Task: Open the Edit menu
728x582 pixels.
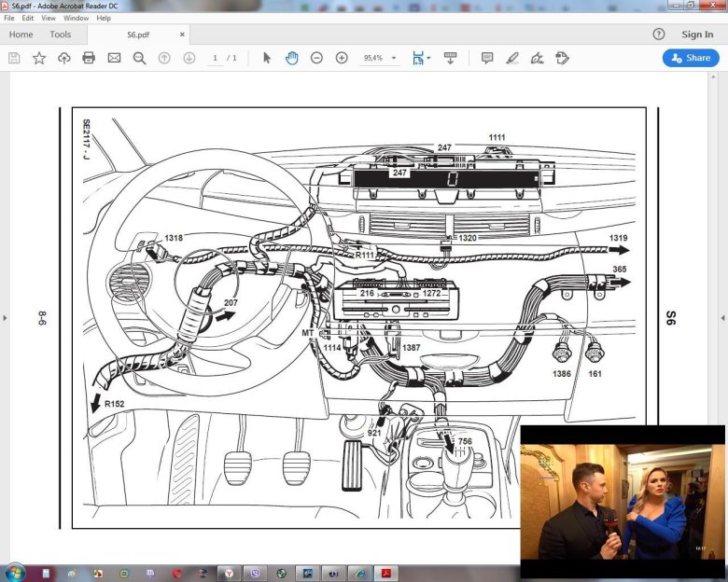Action: coord(28,18)
